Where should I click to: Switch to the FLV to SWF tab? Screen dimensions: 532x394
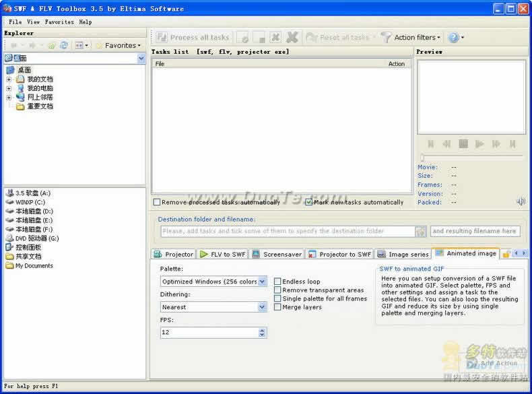[223, 254]
